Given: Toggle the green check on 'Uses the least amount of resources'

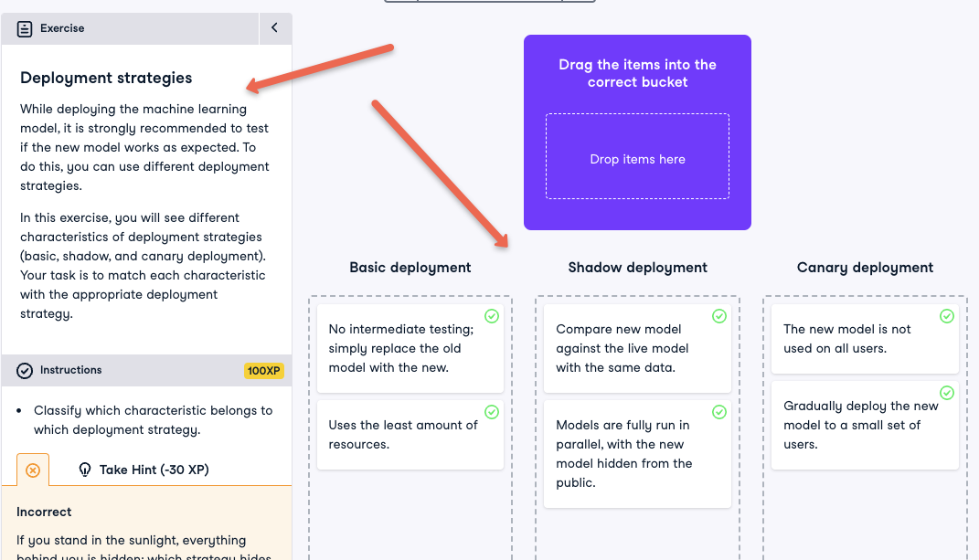Looking at the screenshot, I should pyautogui.click(x=492, y=413).
